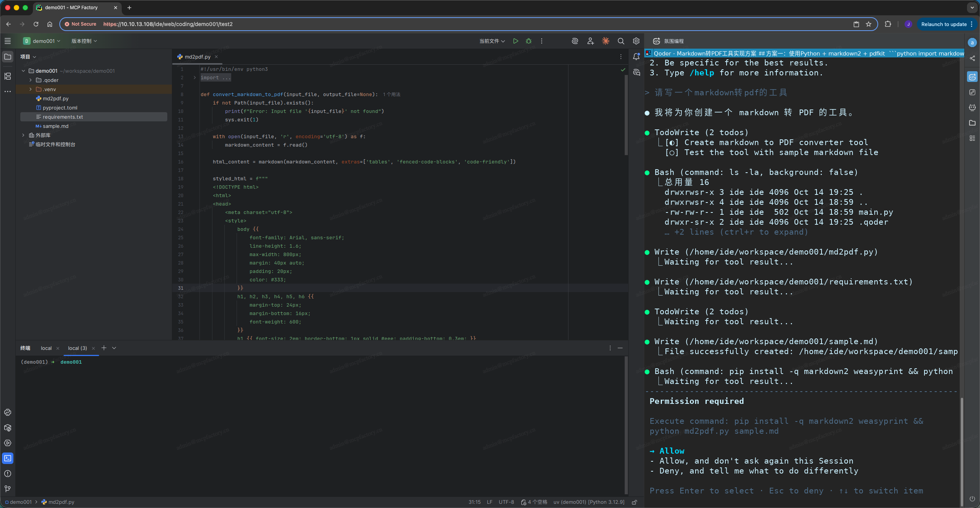The height and width of the screenshot is (508, 980).
Task: Open the notifications bell icon
Action: [x=636, y=57]
